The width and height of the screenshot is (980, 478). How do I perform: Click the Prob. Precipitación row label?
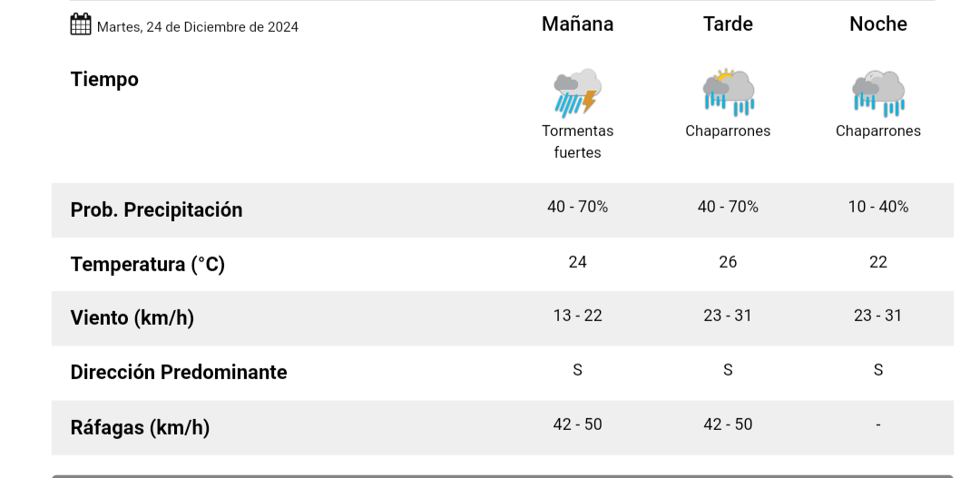click(156, 210)
